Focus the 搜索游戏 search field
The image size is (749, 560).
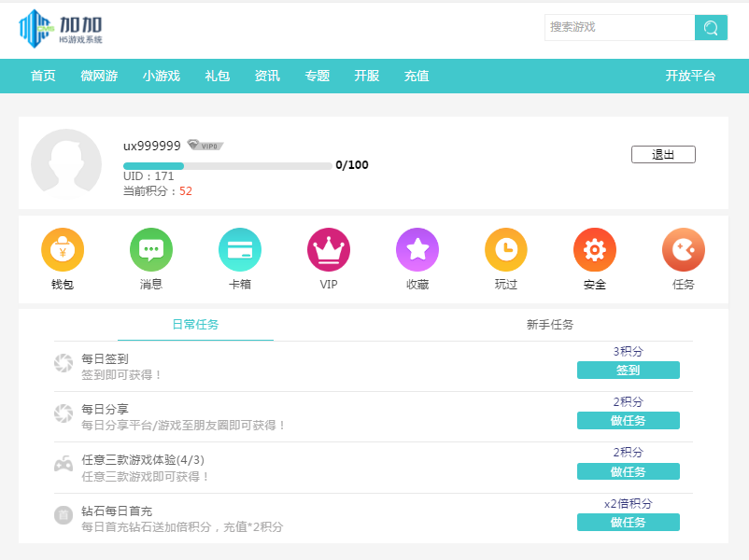coord(618,28)
